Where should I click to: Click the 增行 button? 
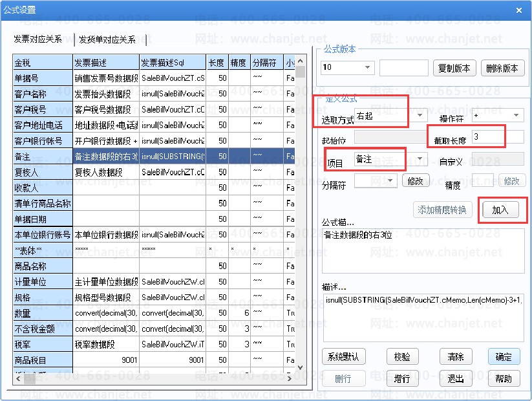coord(402,378)
